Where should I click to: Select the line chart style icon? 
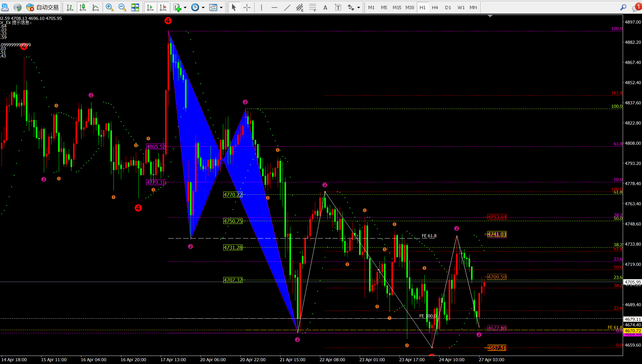(x=95, y=7)
